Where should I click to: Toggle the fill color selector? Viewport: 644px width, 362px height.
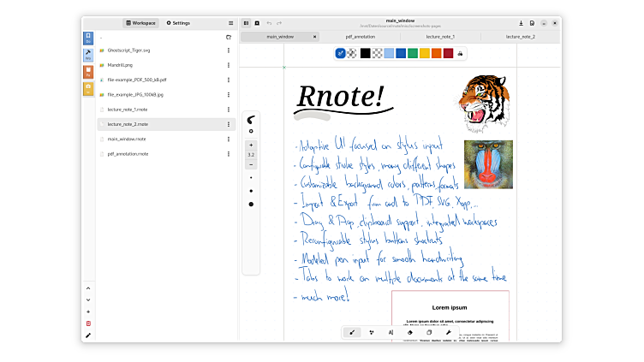pos(352,53)
